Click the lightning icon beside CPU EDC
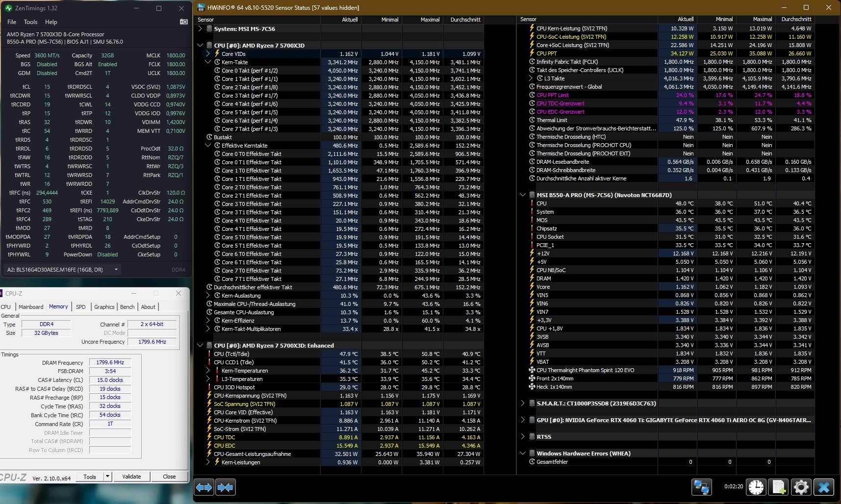Screen dimensions: 841x504 [209, 446]
